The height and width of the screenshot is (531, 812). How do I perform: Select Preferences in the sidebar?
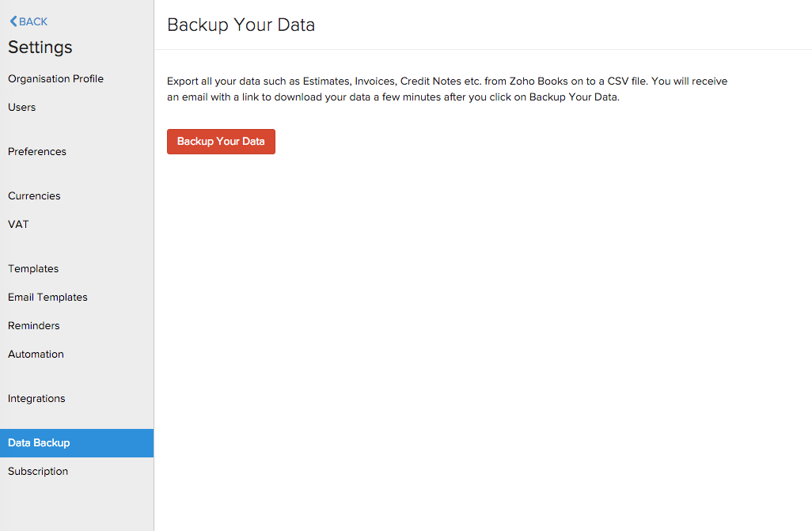[x=36, y=151]
